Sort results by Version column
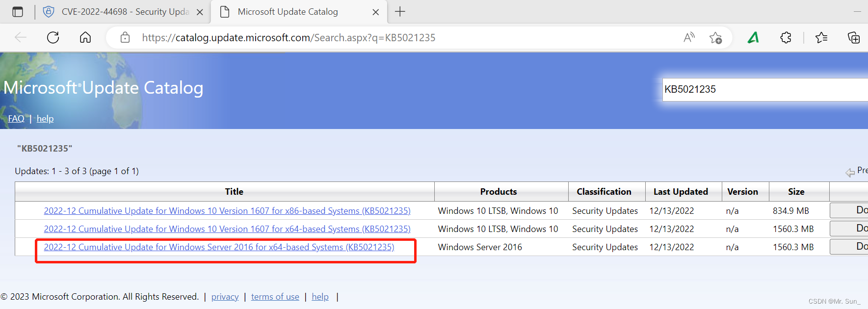The width and height of the screenshot is (868, 309). click(x=742, y=192)
